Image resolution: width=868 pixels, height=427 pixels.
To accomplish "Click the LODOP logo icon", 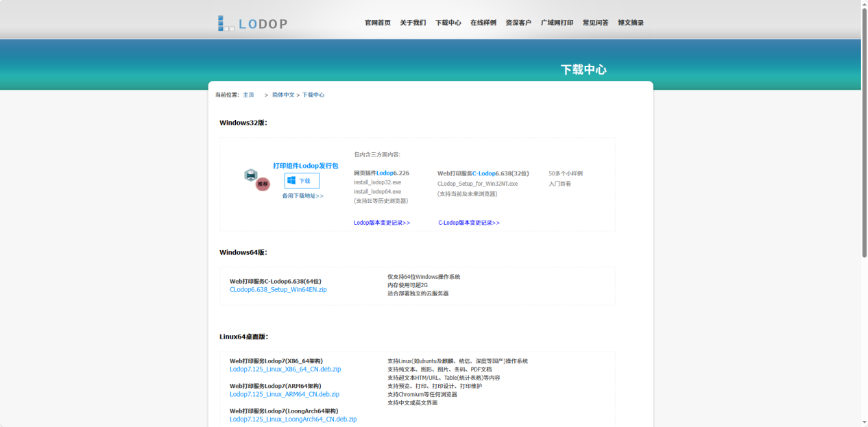I will point(221,23).
